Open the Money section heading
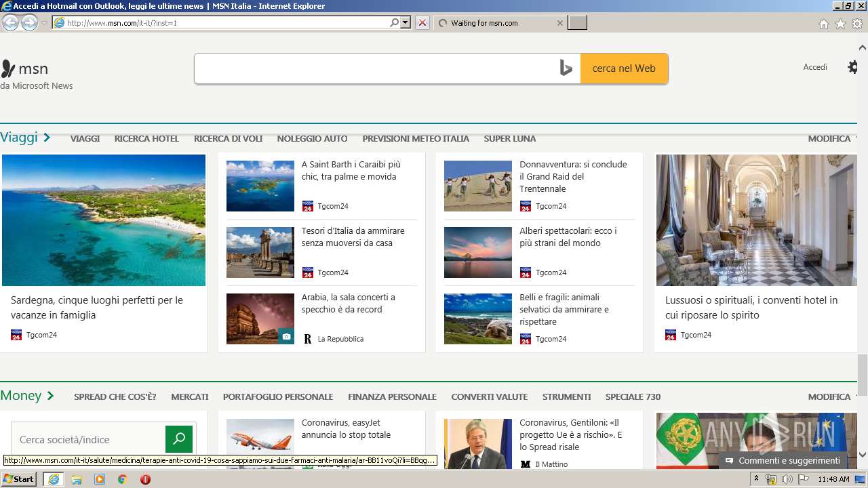The height and width of the screenshot is (488, 868). tap(27, 396)
